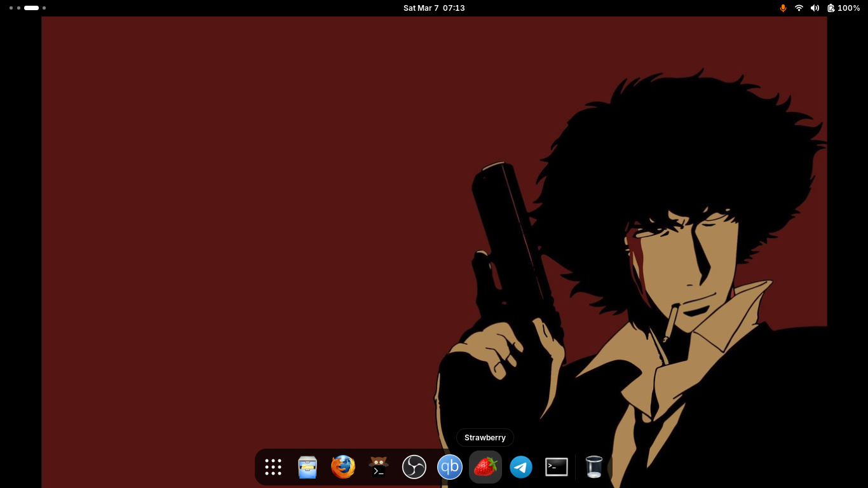Open the Show Apps grid in the dock
The width and height of the screenshot is (868, 488).
point(273,467)
